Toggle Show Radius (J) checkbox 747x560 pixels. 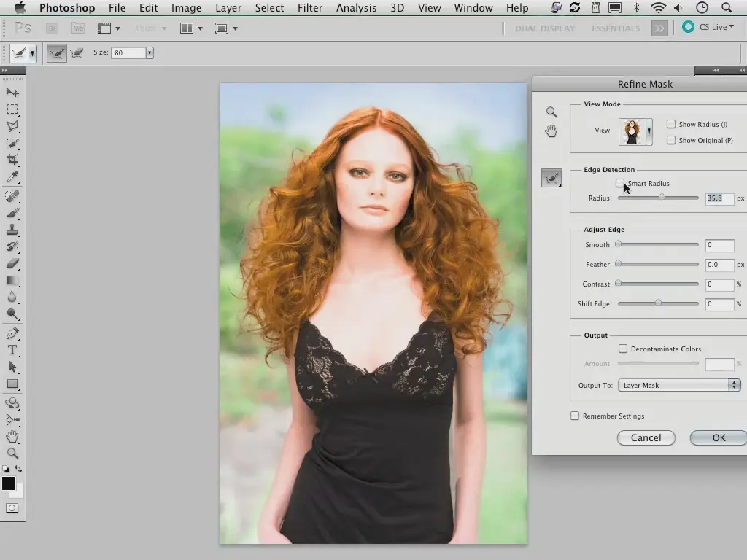coord(671,125)
